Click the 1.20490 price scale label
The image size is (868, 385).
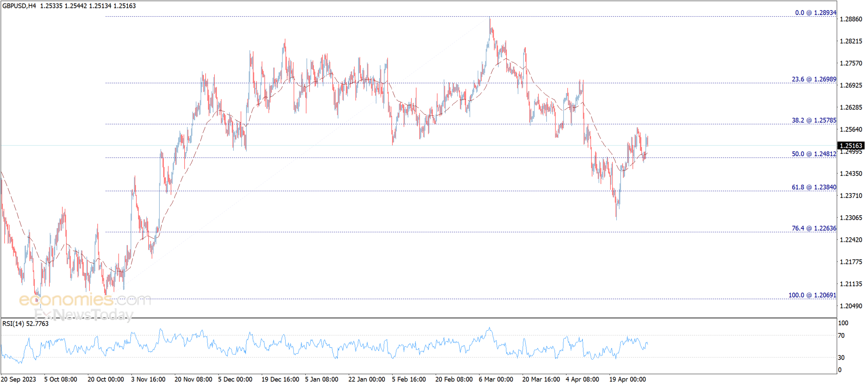tap(851, 306)
